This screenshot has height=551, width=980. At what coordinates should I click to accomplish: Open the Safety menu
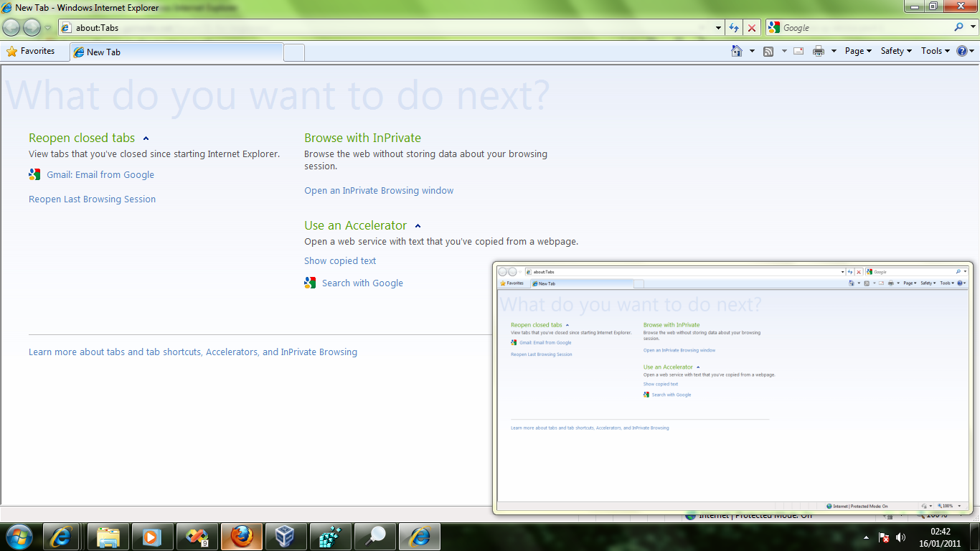tap(896, 51)
